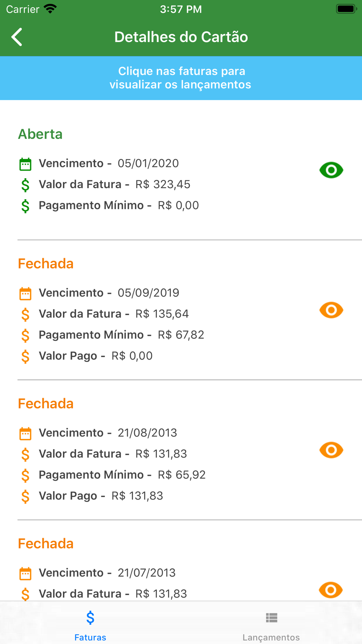Click the green dollar icon beside R$ 323,45

[25, 185]
